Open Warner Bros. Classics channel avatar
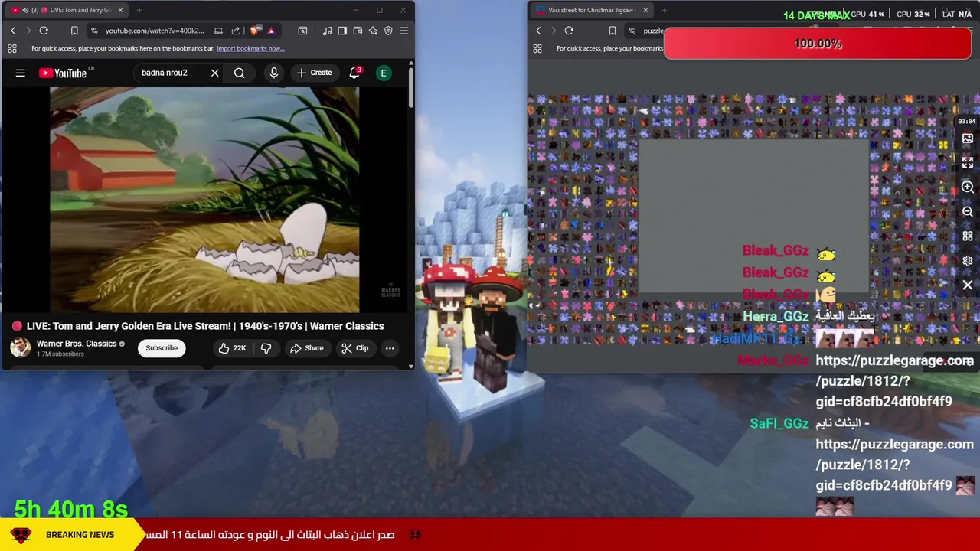Viewport: 980px width, 551px height. pyautogui.click(x=20, y=347)
